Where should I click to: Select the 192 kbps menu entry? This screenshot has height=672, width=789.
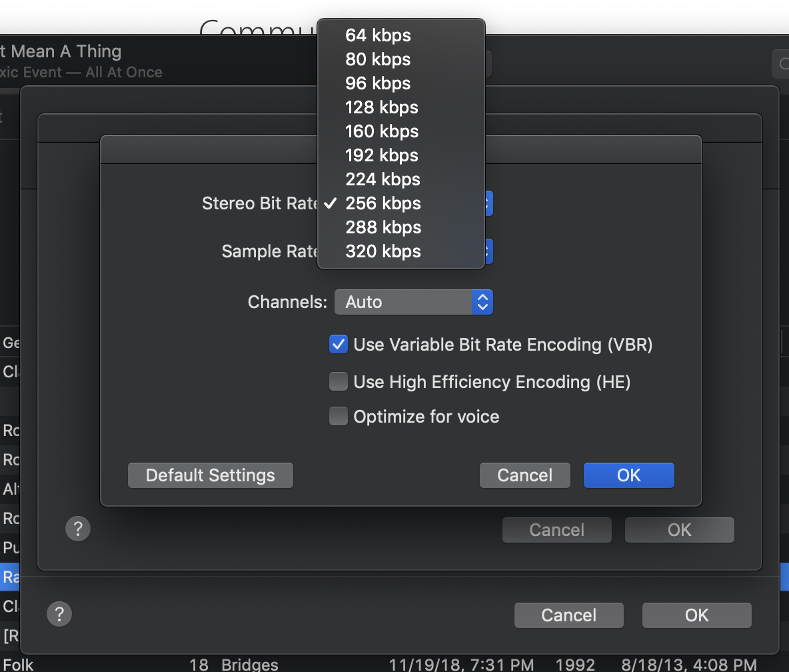coord(382,155)
